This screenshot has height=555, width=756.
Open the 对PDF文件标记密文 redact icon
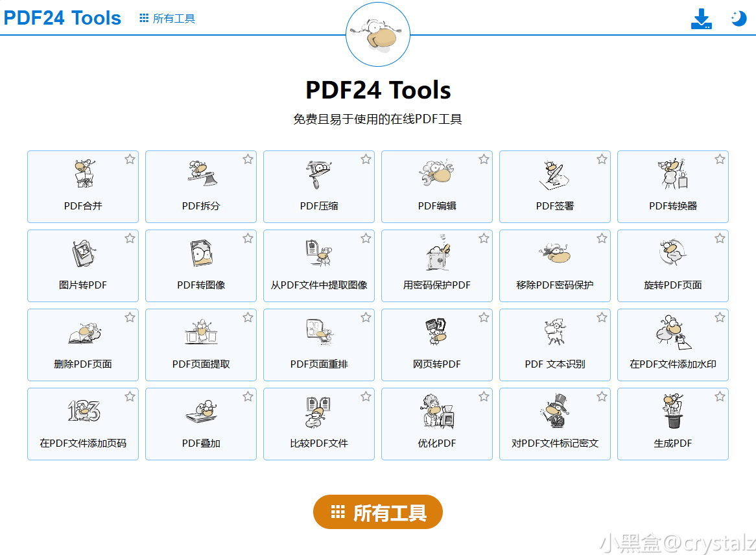(x=555, y=411)
